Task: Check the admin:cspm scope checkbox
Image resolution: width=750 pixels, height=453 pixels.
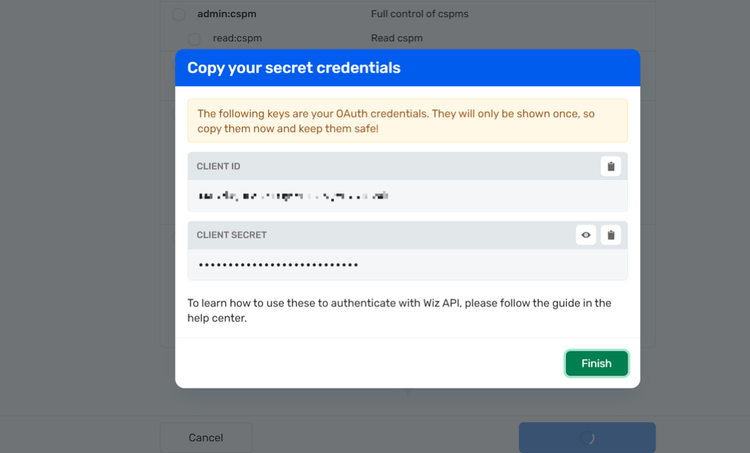Action: coord(179,15)
